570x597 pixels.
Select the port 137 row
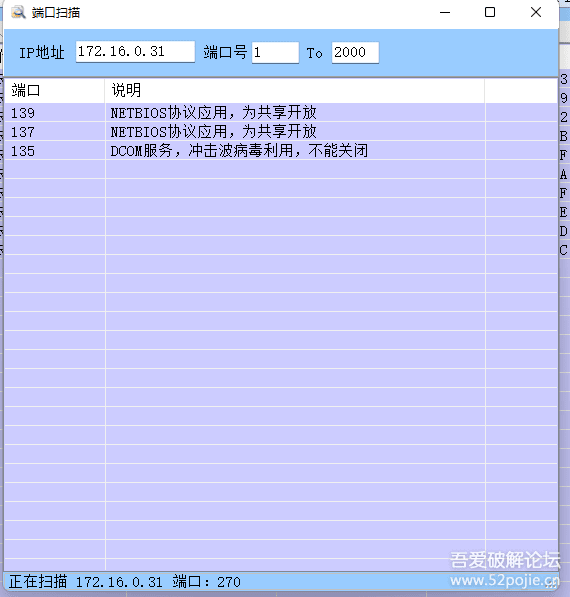point(281,132)
